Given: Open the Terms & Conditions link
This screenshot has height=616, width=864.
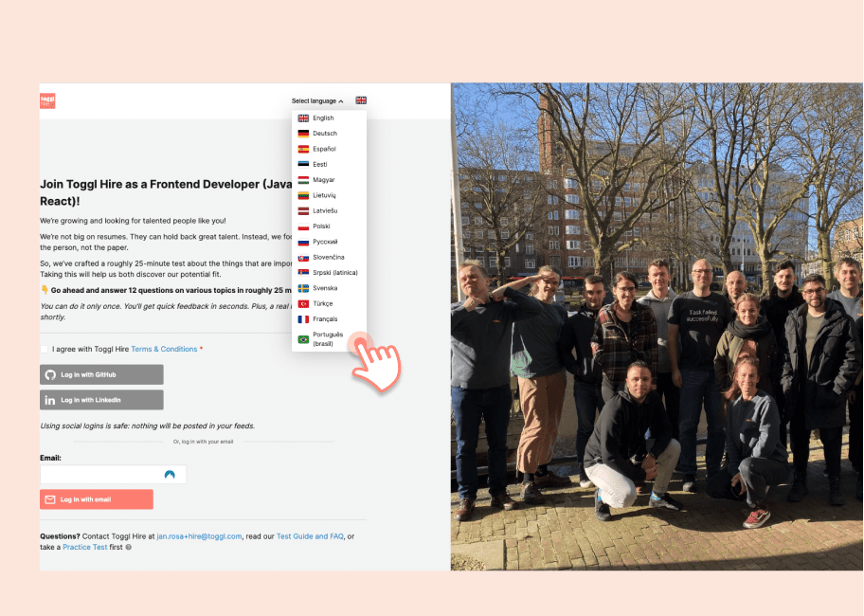Looking at the screenshot, I should 164,350.
